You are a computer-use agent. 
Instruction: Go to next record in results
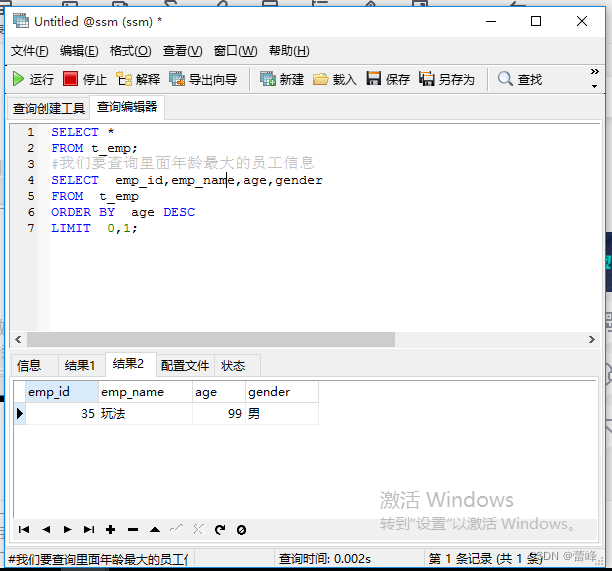point(68,530)
